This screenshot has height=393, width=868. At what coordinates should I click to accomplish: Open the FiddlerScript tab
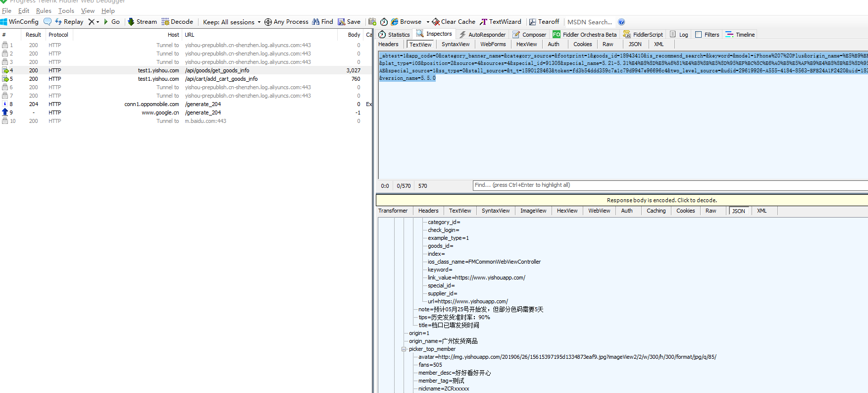(643, 35)
